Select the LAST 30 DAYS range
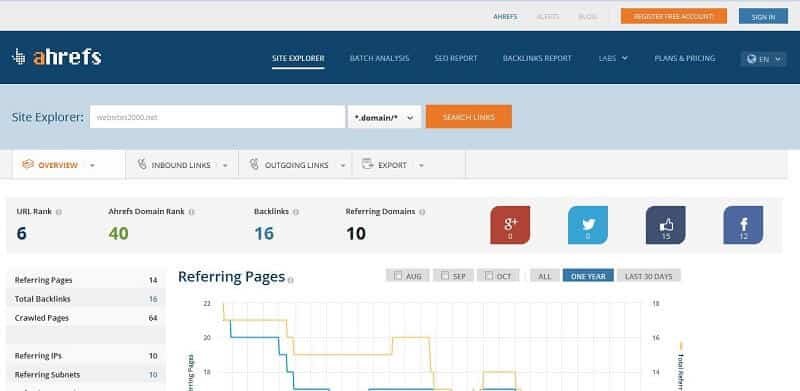Image resolution: width=800 pixels, height=391 pixels. coord(649,276)
